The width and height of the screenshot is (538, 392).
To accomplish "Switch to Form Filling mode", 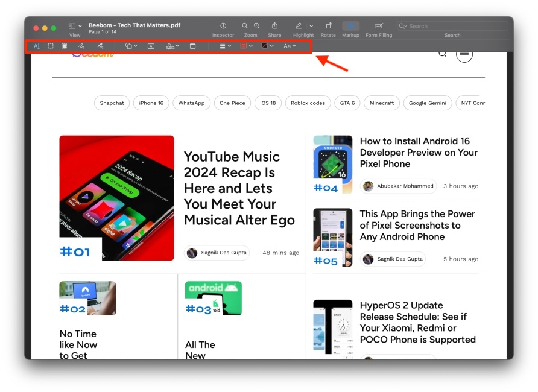I will (x=378, y=26).
